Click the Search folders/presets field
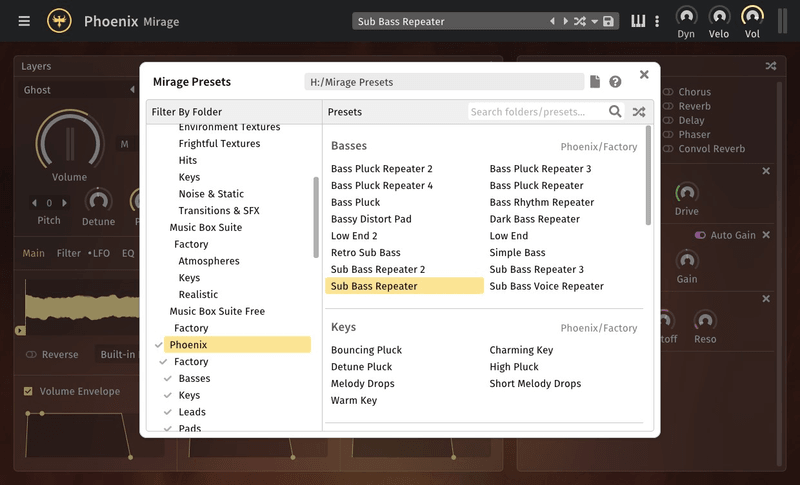 536,112
